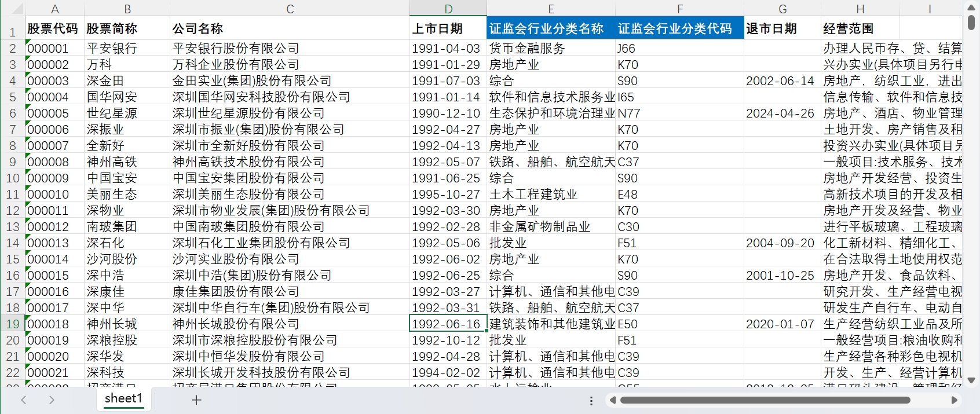
Task: Select the 沙河实业股份有限公司 cell
Action: tap(290, 259)
